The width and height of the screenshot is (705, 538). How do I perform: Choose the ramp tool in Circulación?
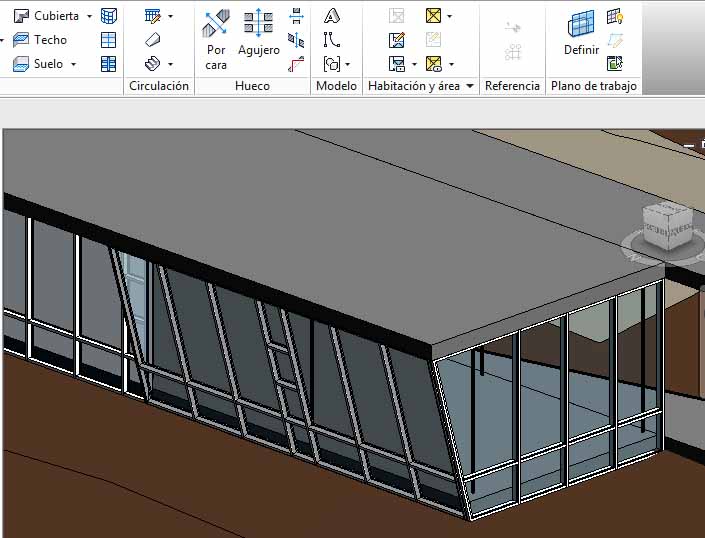pyautogui.click(x=152, y=40)
